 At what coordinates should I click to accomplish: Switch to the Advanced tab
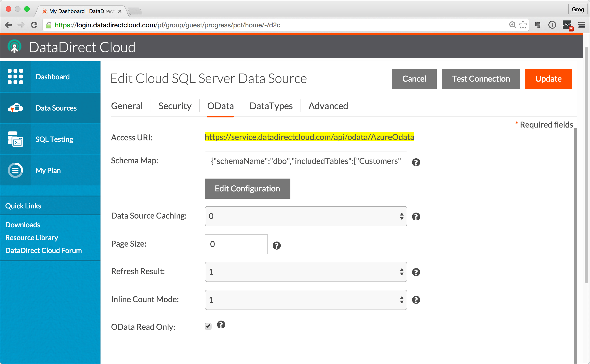pos(328,106)
